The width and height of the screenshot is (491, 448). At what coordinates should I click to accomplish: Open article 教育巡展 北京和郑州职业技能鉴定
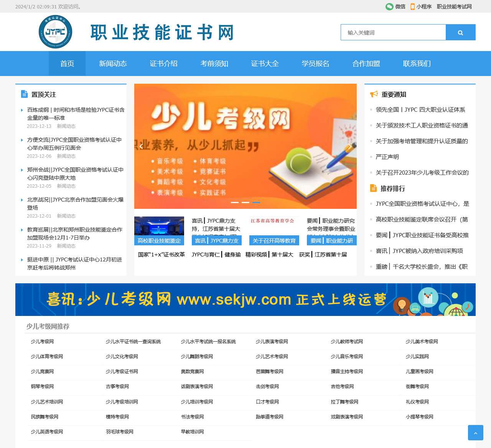pyautogui.click(x=75, y=233)
